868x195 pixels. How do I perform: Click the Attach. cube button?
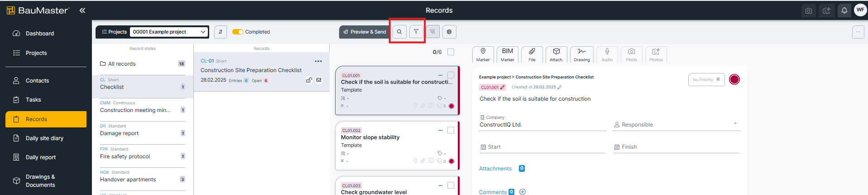tap(556, 54)
